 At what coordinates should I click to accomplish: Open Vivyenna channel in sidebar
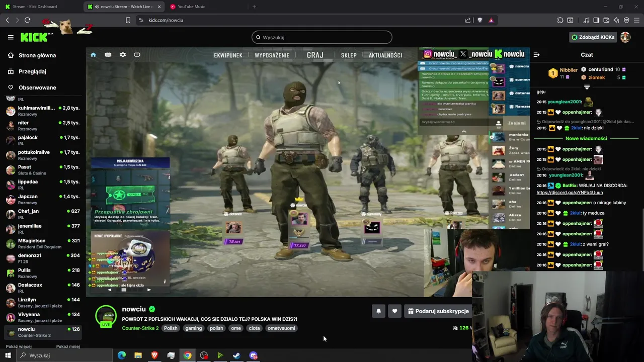coord(43,317)
